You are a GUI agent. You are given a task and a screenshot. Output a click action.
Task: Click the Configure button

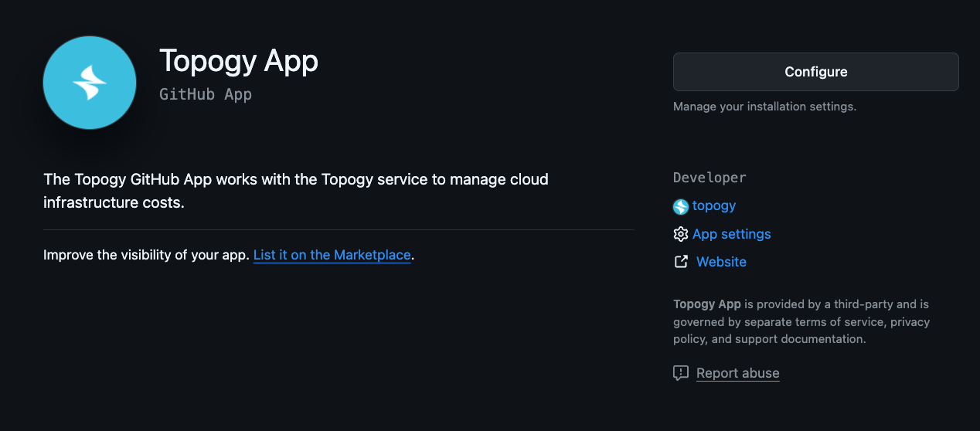point(815,72)
